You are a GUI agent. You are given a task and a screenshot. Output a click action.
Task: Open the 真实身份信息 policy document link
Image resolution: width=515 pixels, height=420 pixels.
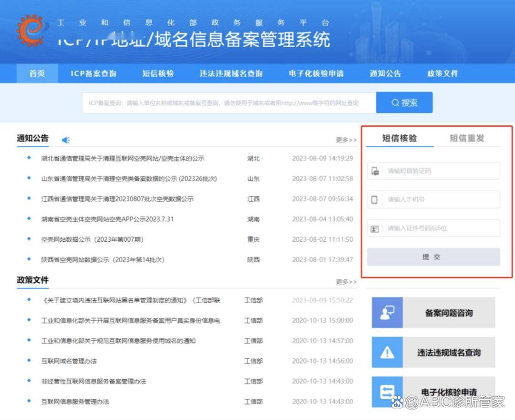131,320
